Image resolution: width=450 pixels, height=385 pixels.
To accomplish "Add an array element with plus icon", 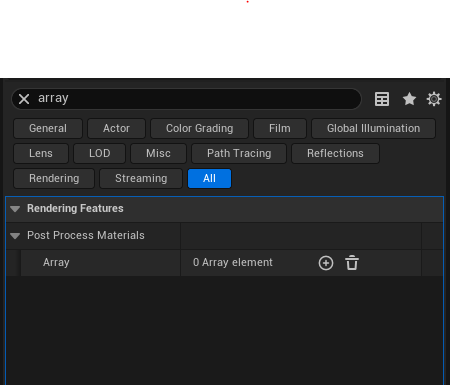I will 326,263.
